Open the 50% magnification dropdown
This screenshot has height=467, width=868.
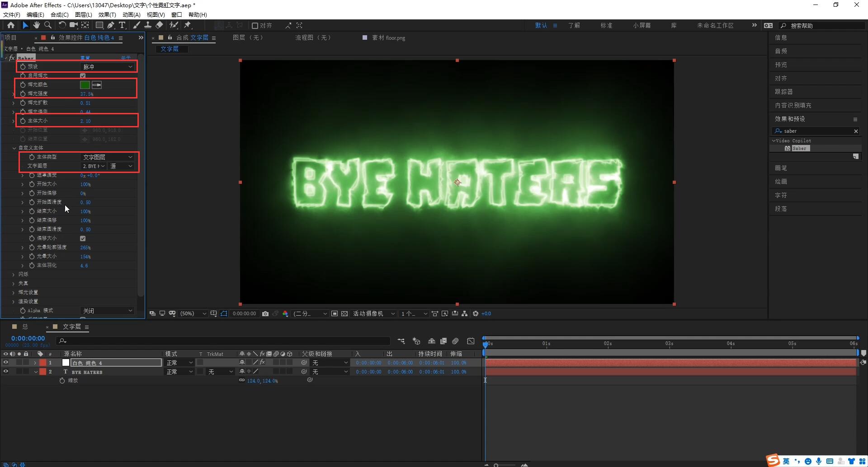point(193,313)
